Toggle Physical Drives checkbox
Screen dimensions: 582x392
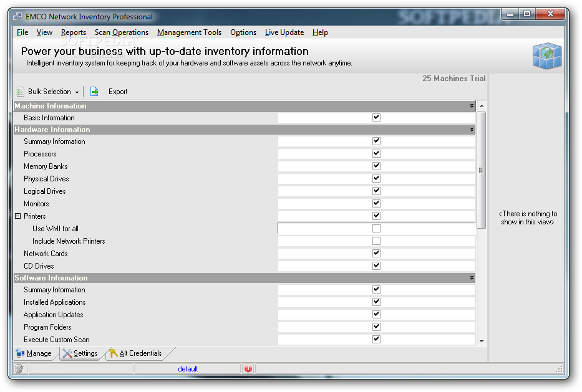pyautogui.click(x=376, y=178)
